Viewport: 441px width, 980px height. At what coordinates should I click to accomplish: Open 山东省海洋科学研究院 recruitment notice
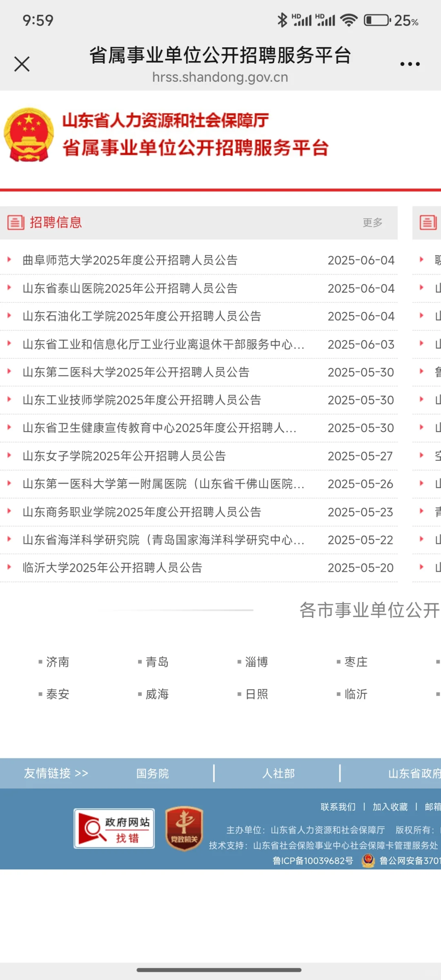tap(163, 540)
